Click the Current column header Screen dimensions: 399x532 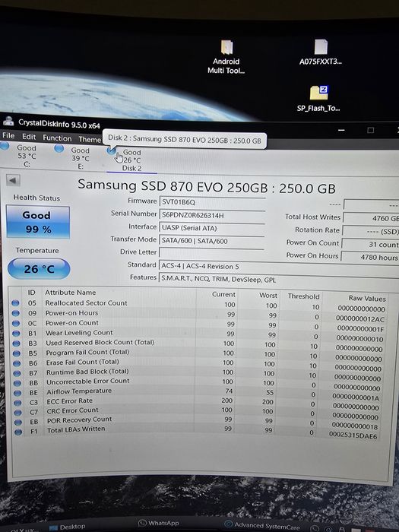pos(223,295)
